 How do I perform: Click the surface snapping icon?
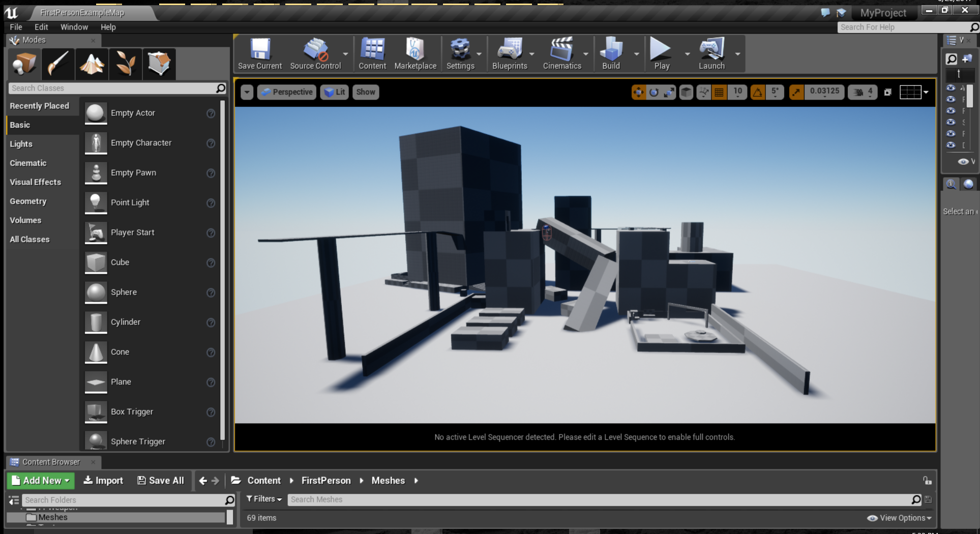tap(703, 92)
